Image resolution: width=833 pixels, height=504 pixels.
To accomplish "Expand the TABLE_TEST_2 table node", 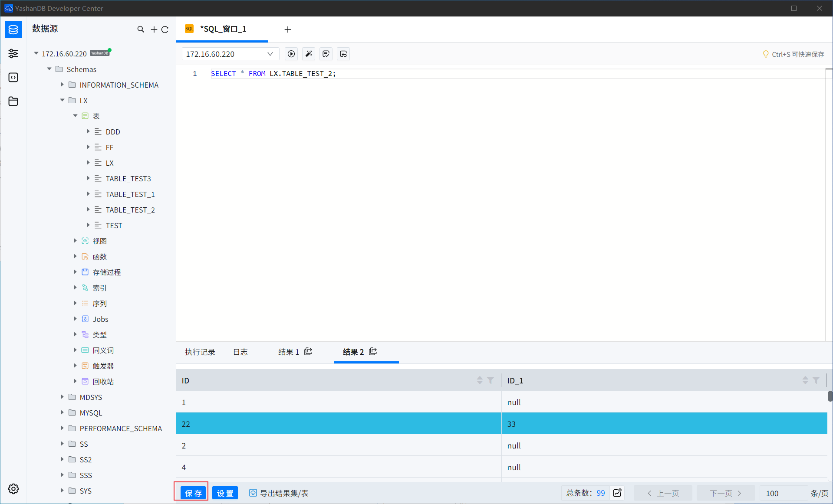I will tap(88, 209).
